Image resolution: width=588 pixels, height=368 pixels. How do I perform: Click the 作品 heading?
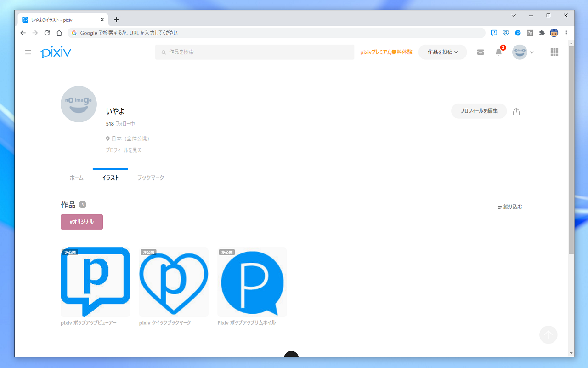point(68,205)
